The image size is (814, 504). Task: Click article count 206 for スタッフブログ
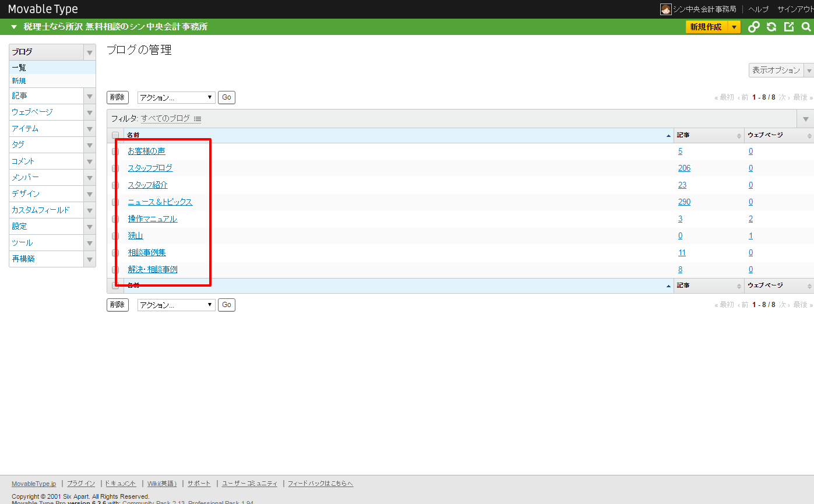pyautogui.click(x=684, y=168)
